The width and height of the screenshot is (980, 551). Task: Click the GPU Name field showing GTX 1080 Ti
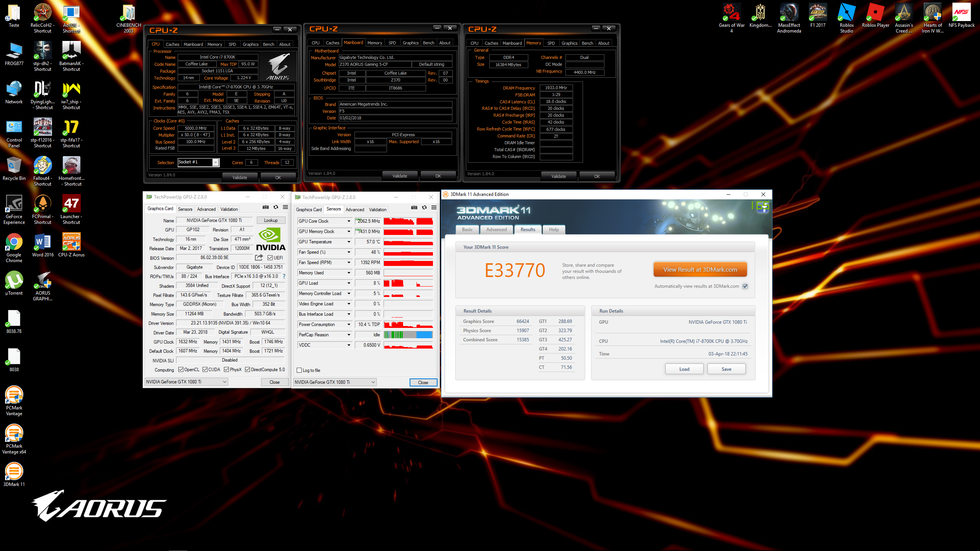214,220
